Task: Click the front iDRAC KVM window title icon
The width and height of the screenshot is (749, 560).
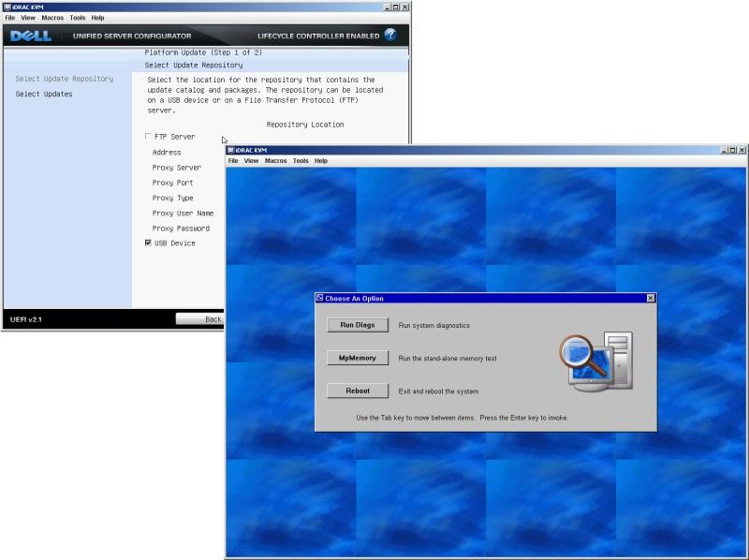Action: 230,150
